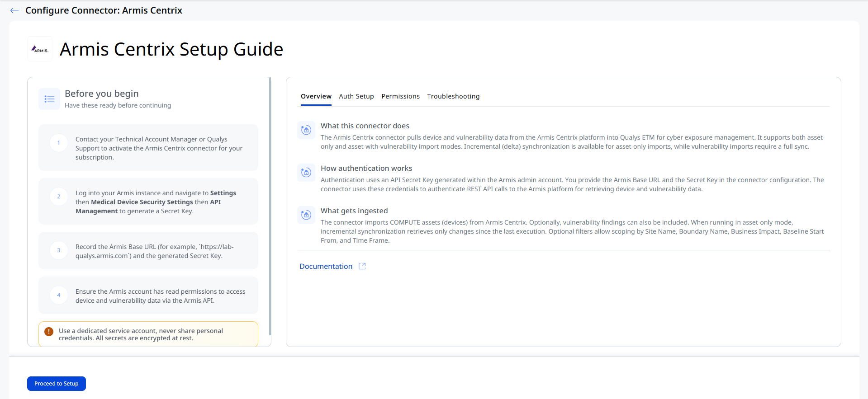Click the Proceed to Setup button

click(57, 384)
